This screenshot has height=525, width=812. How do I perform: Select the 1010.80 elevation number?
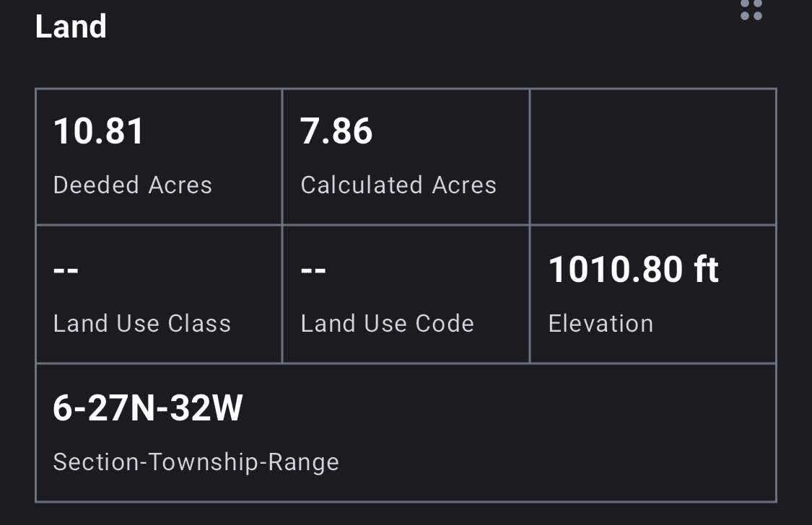click(x=616, y=270)
